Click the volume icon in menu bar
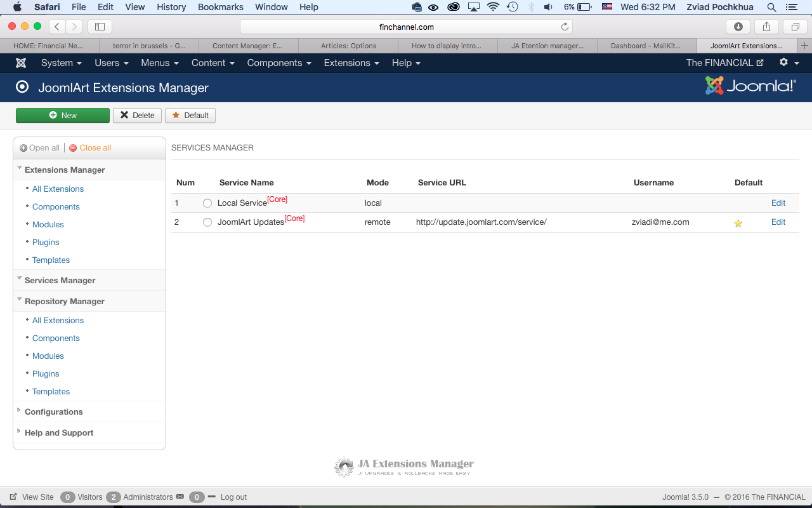This screenshot has height=508, width=812. 548,7
